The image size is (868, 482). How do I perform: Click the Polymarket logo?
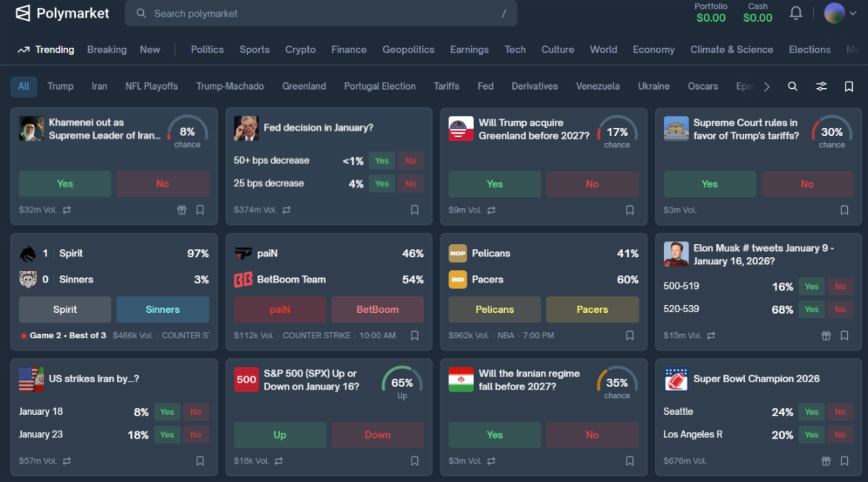[63, 13]
